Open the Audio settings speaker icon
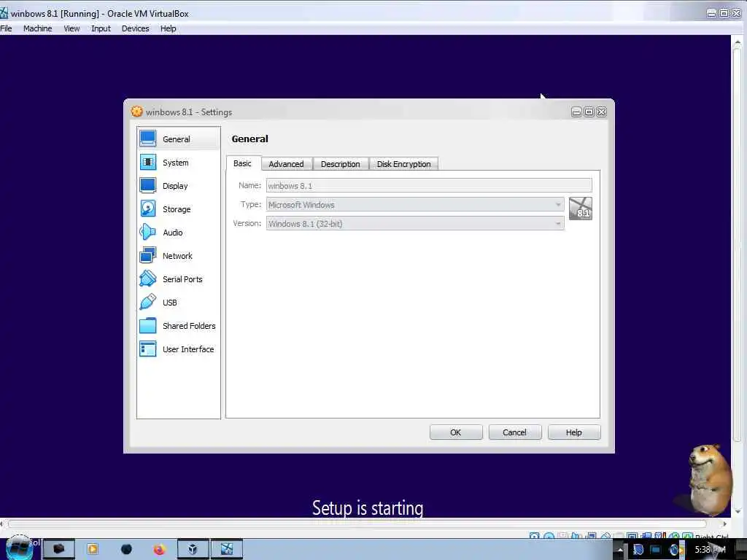Screen dimensions: 747x560 point(147,232)
